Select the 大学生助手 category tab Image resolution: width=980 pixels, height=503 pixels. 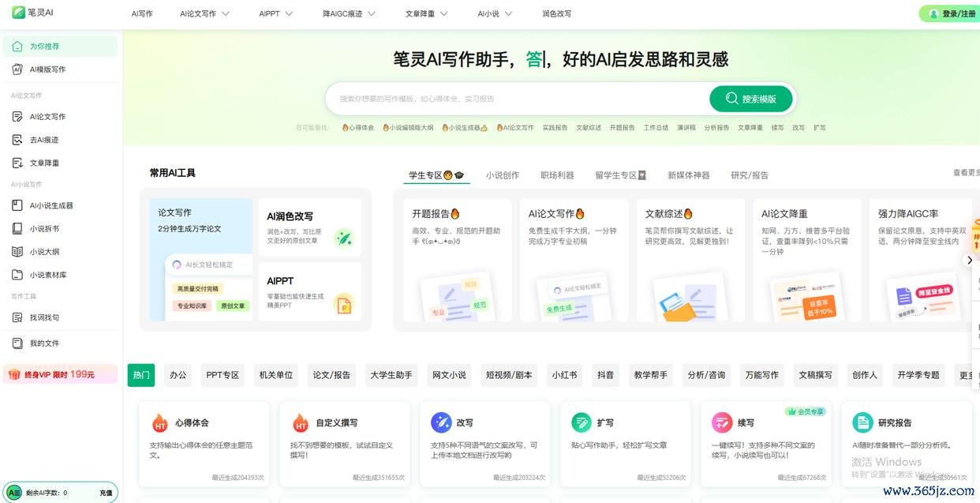click(391, 375)
